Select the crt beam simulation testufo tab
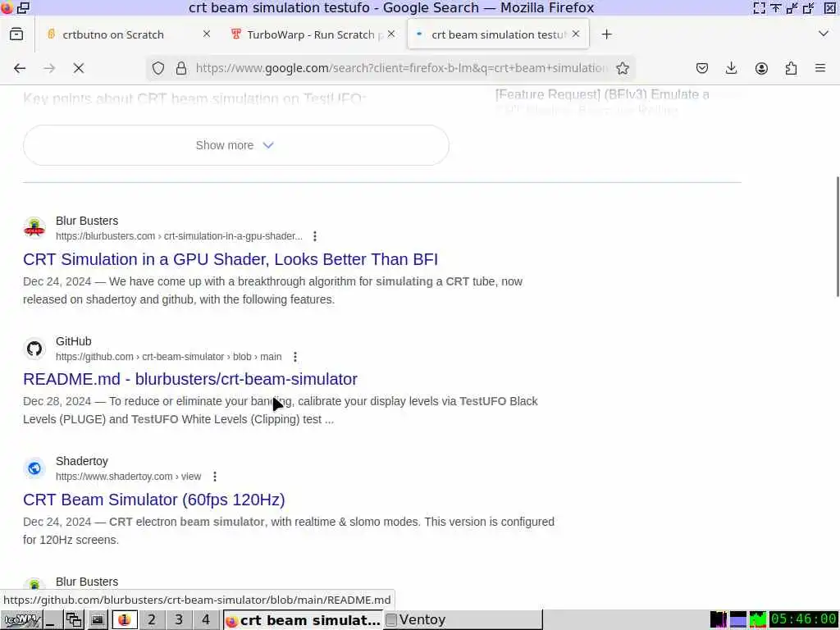The image size is (840, 630). 498,34
